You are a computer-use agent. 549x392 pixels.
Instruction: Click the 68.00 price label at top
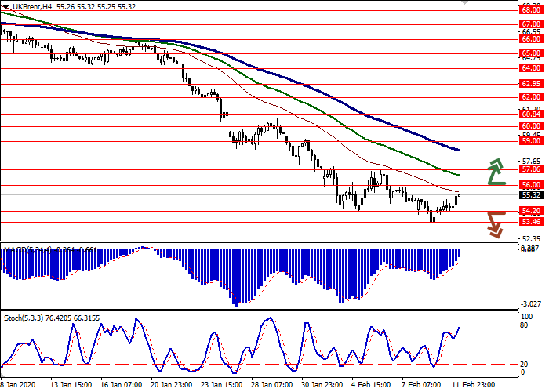point(531,11)
